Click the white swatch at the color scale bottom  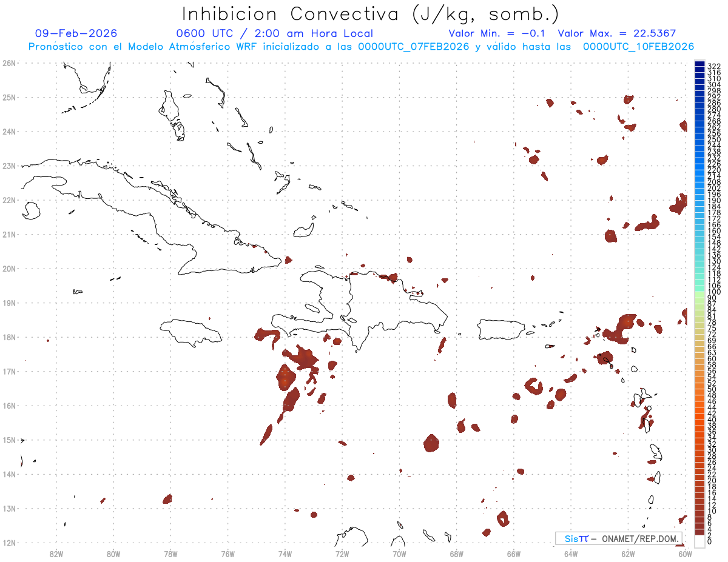coord(699,540)
